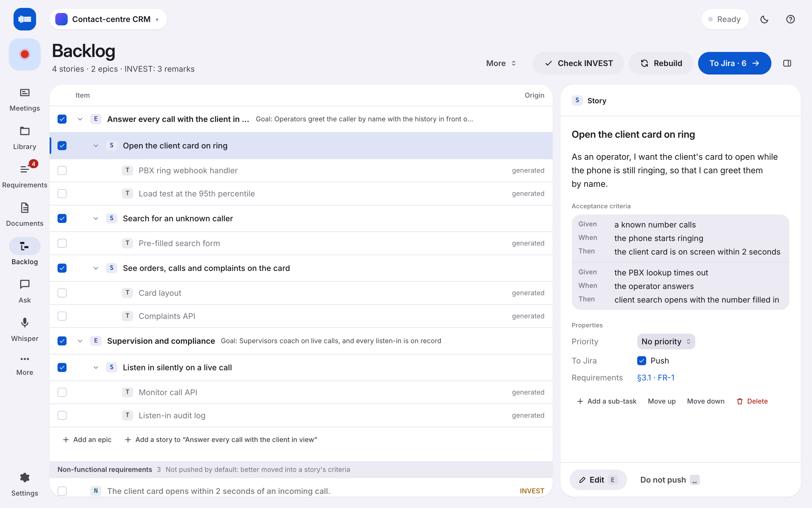812x508 pixels.
Task: Collapse Listen in silently on a live call
Action: [96, 367]
